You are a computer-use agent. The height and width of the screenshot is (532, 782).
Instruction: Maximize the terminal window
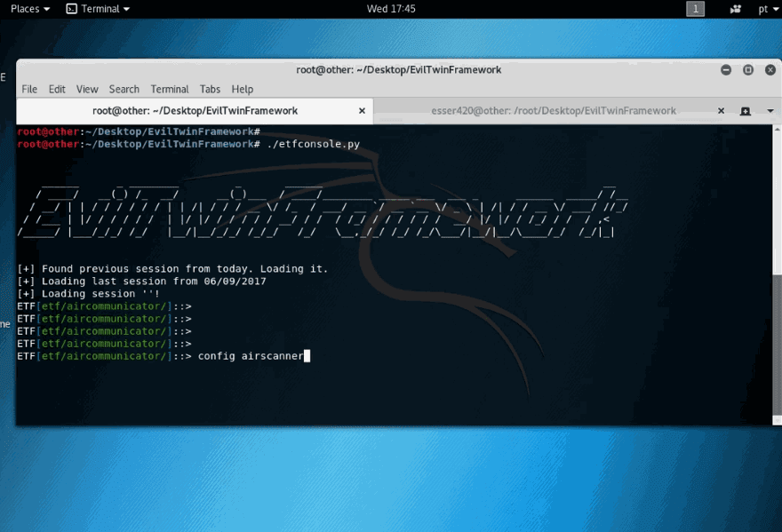pos(748,70)
